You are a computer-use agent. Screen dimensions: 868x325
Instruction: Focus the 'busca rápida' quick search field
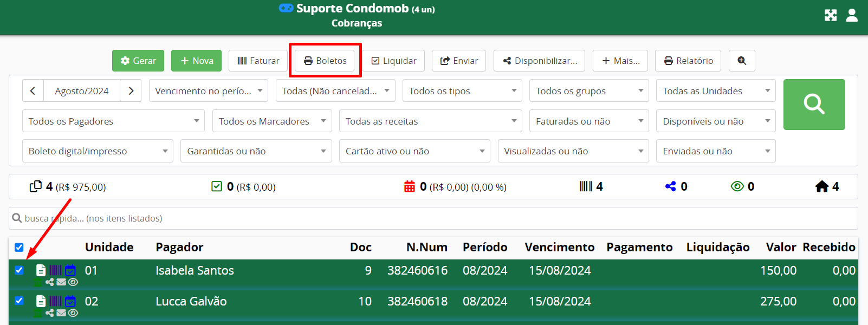click(433, 218)
